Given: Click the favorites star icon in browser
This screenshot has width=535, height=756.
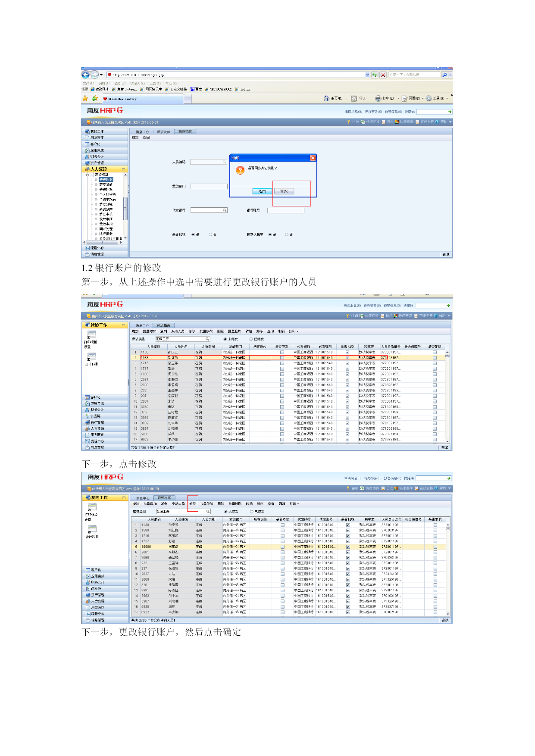Looking at the screenshot, I should pos(85,98).
